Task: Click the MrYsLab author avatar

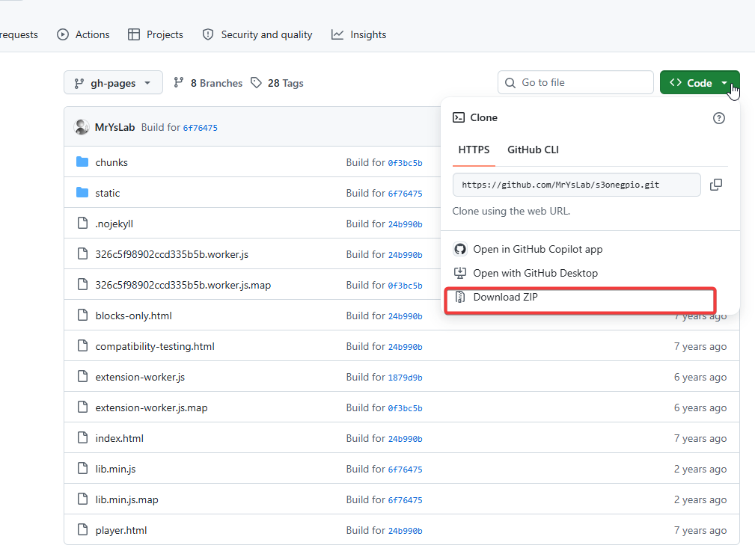Action: [x=82, y=127]
